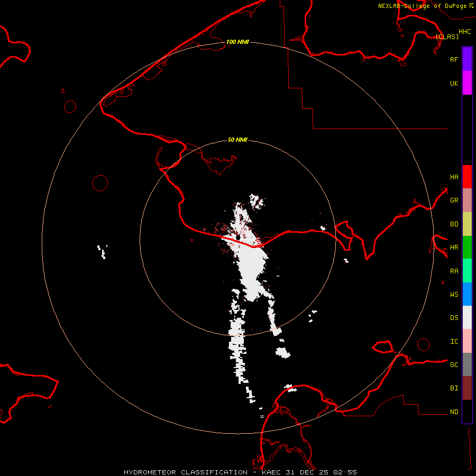Click the "UK" legend label
The width and height of the screenshot is (476, 476).
pyautogui.click(x=454, y=83)
